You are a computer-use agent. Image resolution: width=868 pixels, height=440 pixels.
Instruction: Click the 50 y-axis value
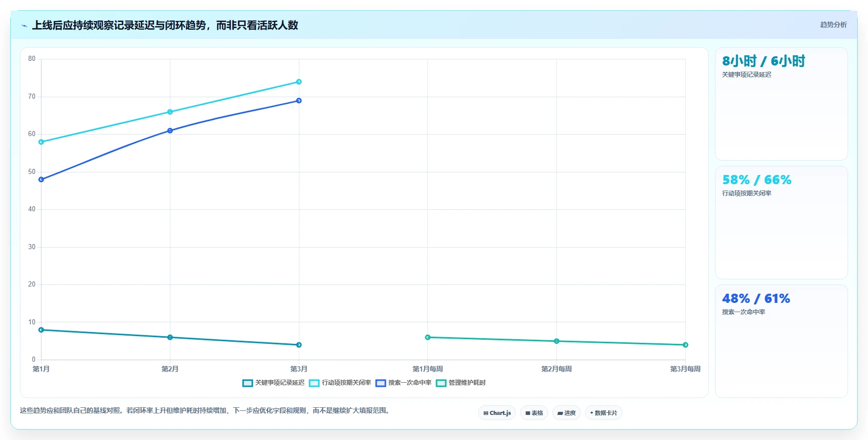[x=32, y=172]
